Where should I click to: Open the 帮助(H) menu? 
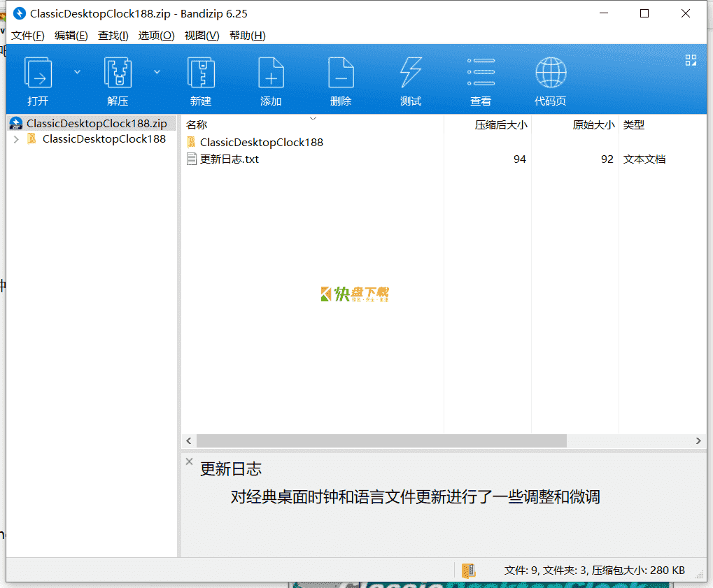click(248, 36)
